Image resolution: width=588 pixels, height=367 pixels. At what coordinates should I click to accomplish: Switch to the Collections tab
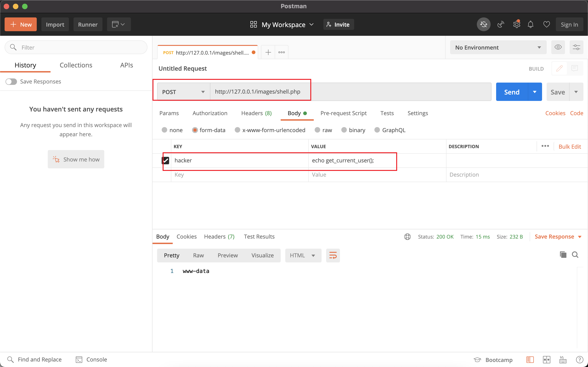pos(76,65)
